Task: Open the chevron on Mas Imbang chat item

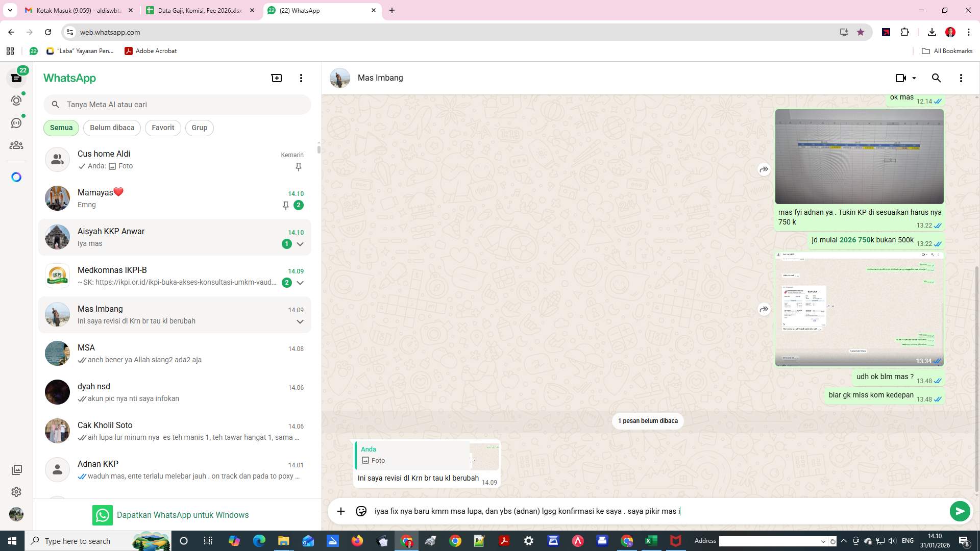Action: coord(300,321)
